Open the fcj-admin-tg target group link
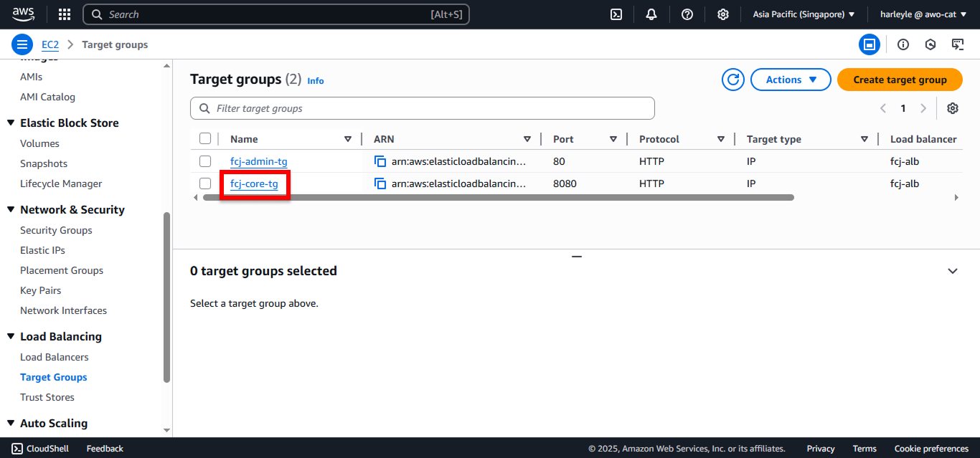980x458 pixels. (x=258, y=162)
